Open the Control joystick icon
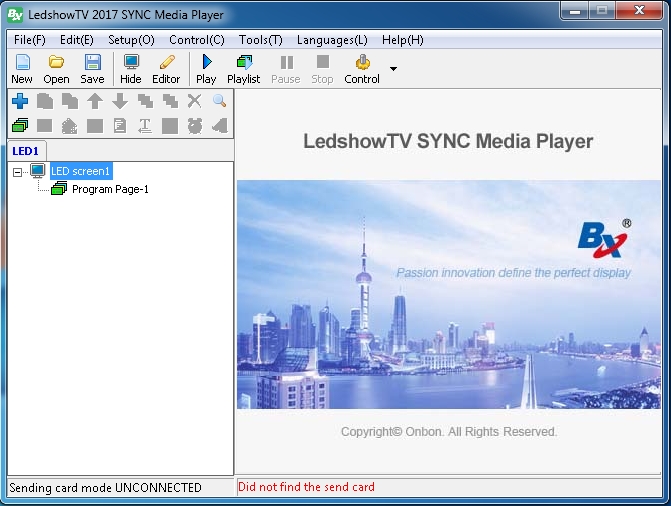Image resolution: width=671 pixels, height=506 pixels. (x=362, y=68)
